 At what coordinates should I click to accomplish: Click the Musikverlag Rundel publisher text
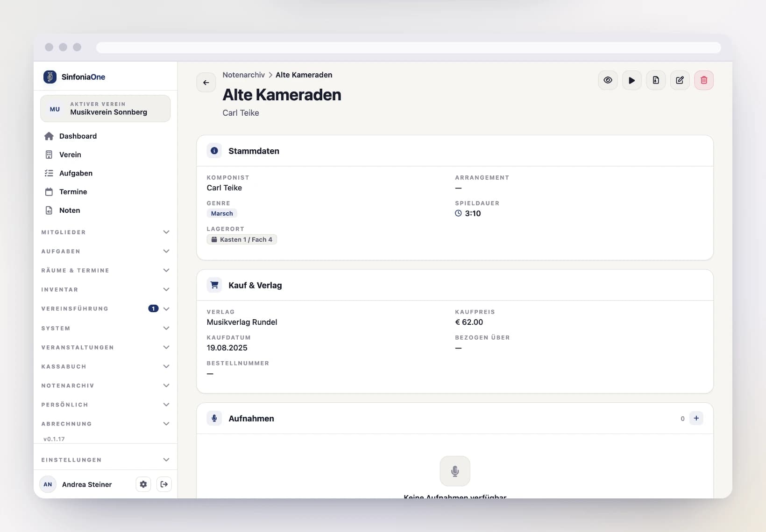point(242,322)
